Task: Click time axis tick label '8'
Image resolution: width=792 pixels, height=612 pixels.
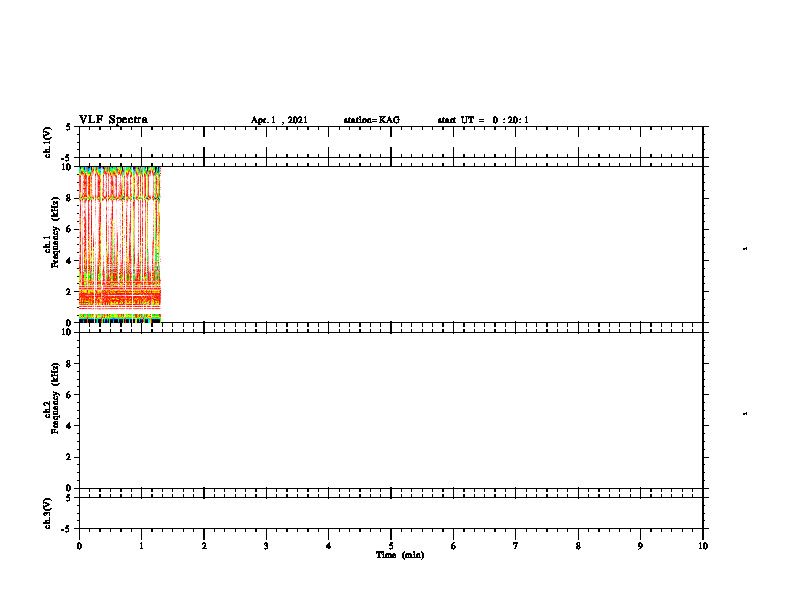Action: click(x=578, y=546)
